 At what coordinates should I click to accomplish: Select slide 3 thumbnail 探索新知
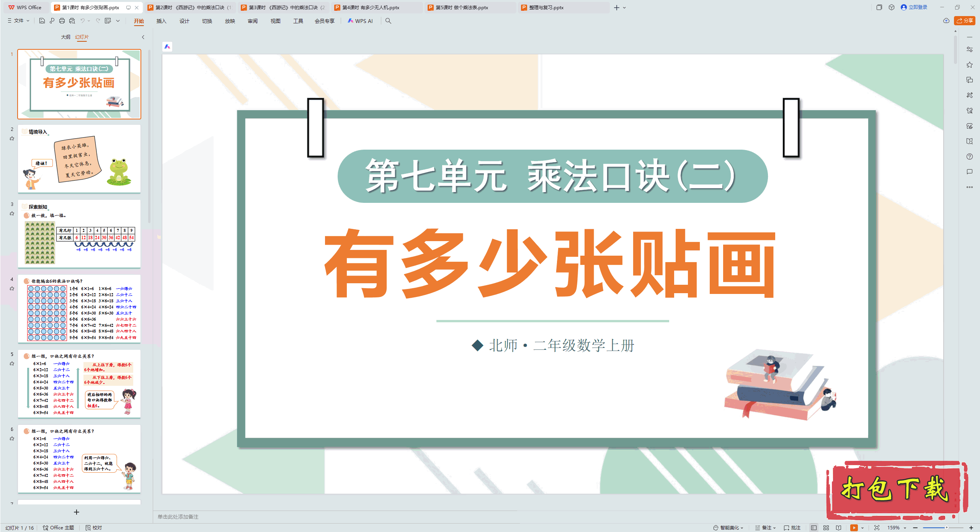(x=79, y=234)
